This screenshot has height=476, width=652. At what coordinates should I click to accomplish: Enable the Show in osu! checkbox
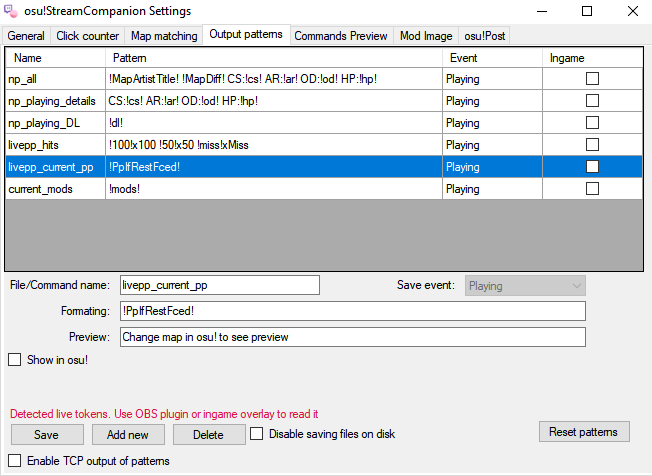[15, 360]
